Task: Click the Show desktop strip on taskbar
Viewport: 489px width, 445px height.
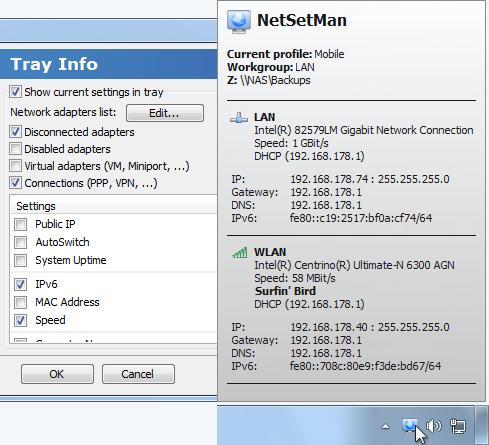Action: (481, 425)
